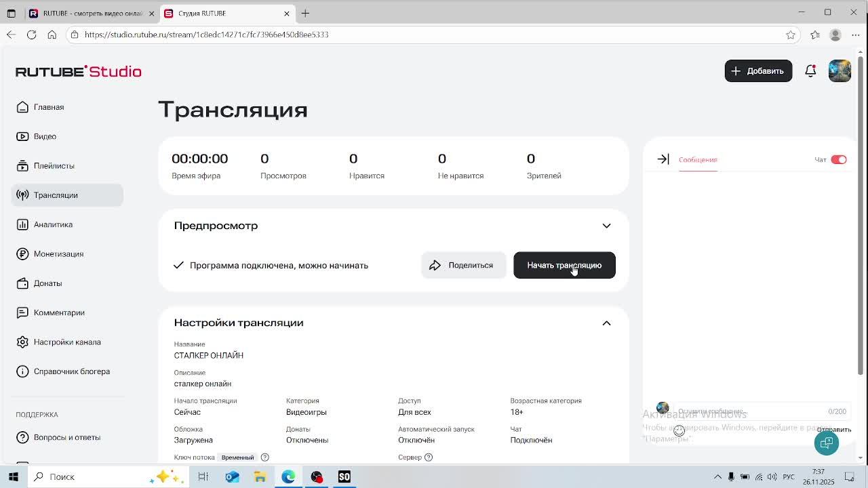The height and width of the screenshot is (488, 868).
Task: Click the taskbar Поиск search box
Action: click(x=107, y=476)
